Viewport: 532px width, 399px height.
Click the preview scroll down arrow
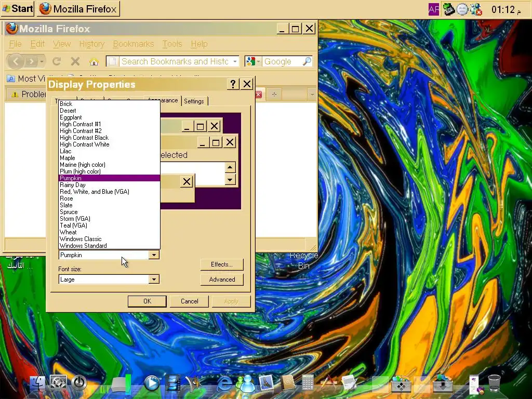tap(230, 180)
